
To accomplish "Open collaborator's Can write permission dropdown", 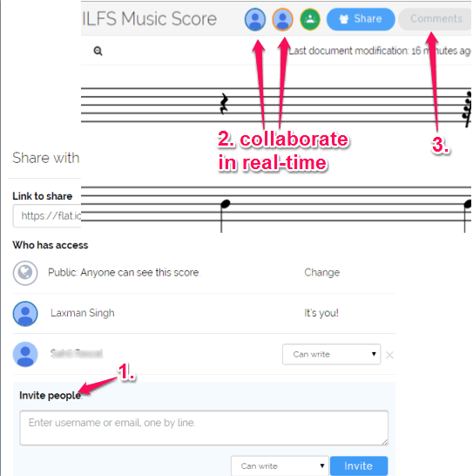I will [x=331, y=354].
